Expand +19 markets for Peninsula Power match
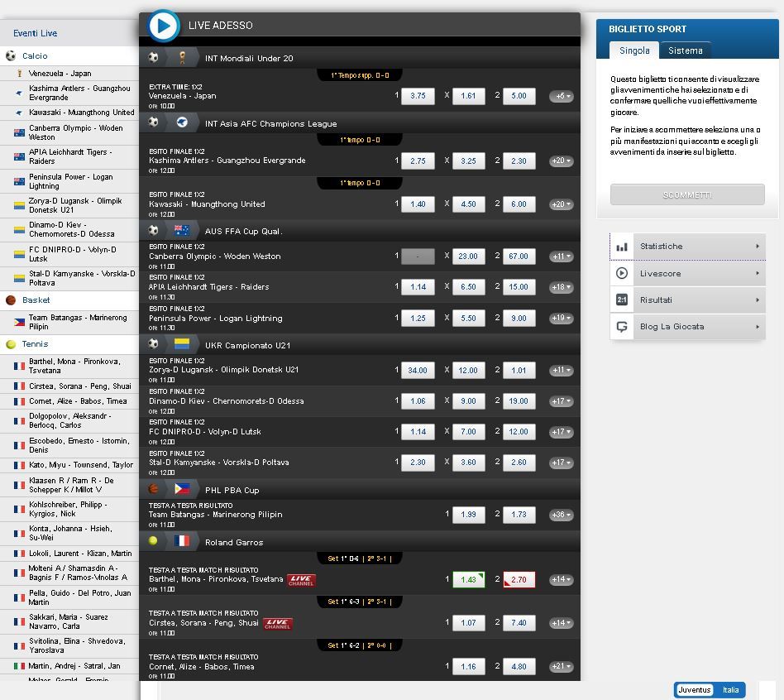The height and width of the screenshot is (700, 784). coord(561,319)
